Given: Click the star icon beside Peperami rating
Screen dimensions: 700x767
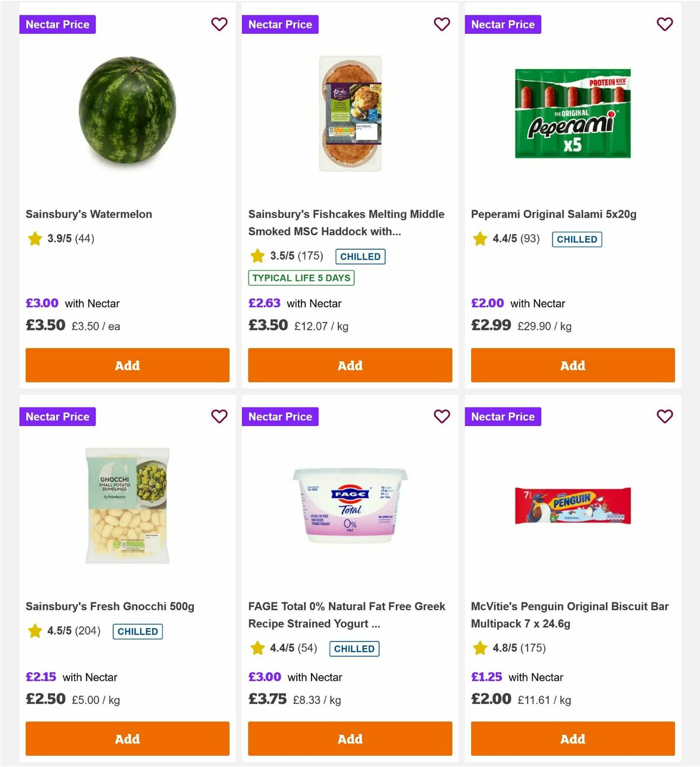Looking at the screenshot, I should pyautogui.click(x=480, y=239).
